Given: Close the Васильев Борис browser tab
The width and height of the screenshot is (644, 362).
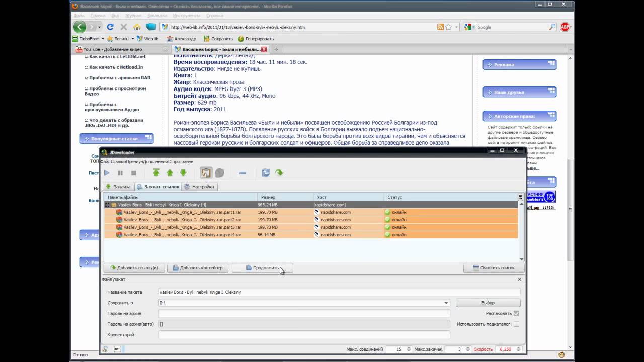Looking at the screenshot, I should pyautogui.click(x=264, y=49).
